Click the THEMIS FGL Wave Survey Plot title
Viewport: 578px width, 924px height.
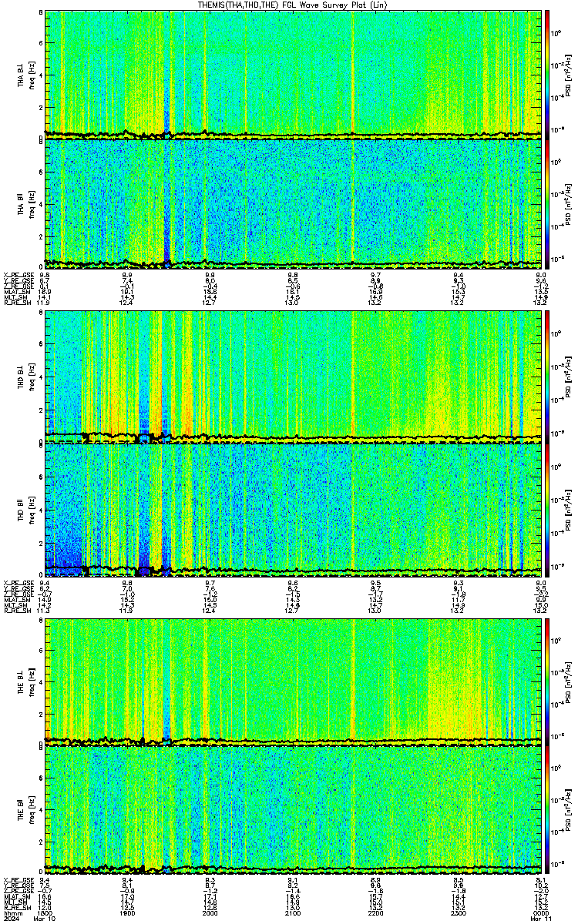coord(293,5)
